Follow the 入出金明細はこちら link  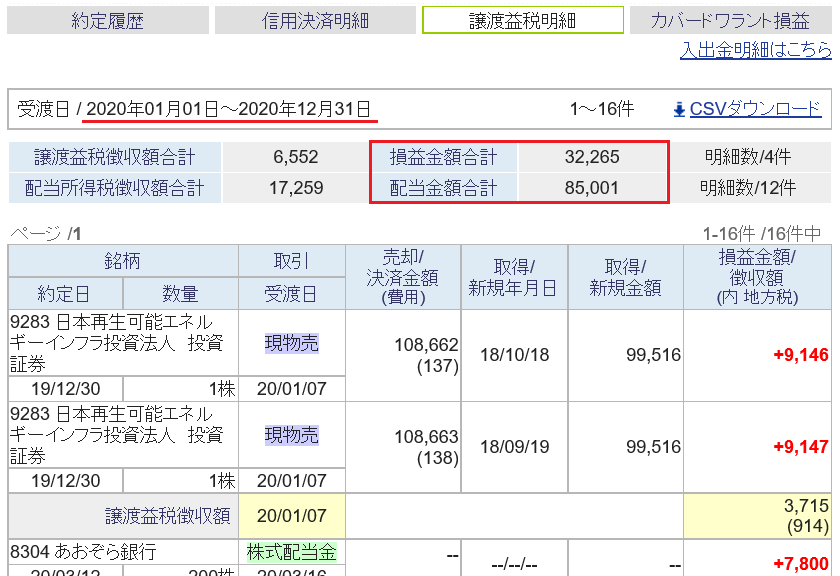click(x=755, y=50)
